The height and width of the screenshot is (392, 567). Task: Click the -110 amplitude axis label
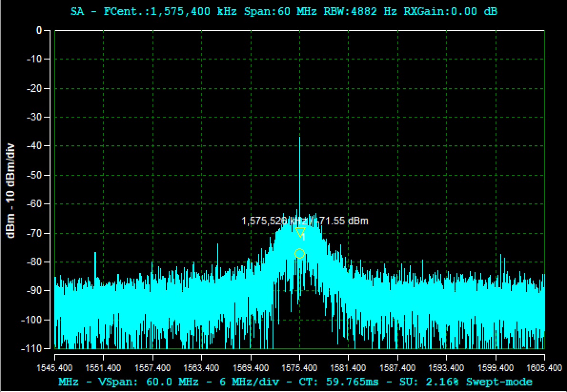[32, 349]
